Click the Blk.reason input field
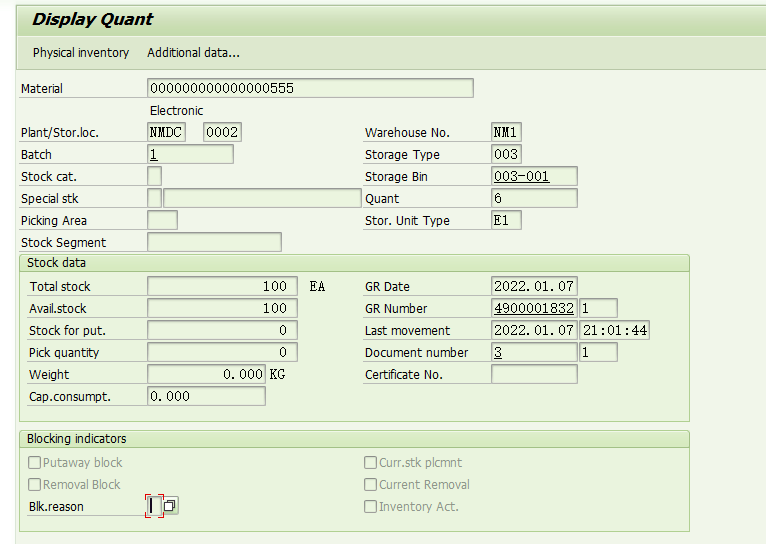Image resolution: width=766 pixels, height=544 pixels. [154, 505]
